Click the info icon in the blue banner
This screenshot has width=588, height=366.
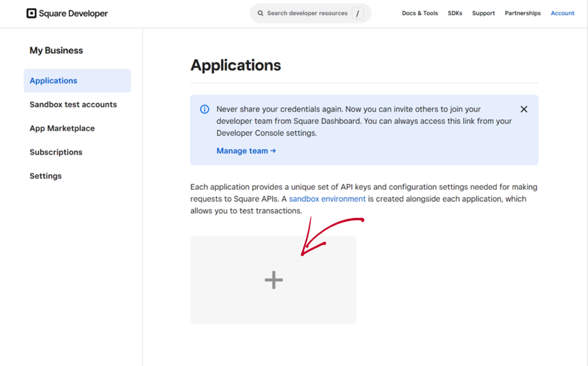(x=205, y=109)
